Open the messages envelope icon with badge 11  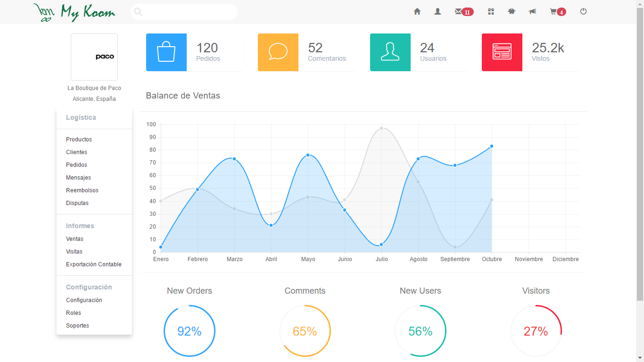463,12
